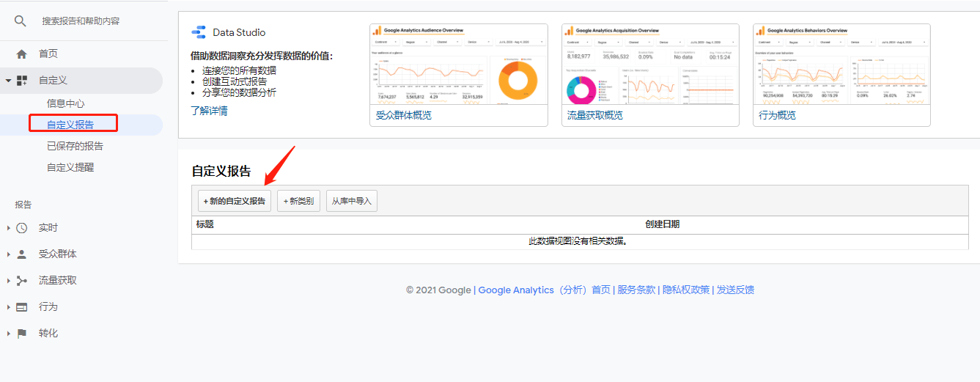Open the Audience Overview thumbnail

[x=459, y=65]
